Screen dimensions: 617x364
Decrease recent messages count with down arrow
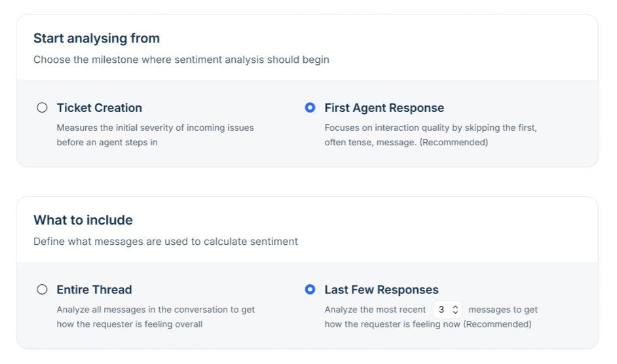(455, 312)
